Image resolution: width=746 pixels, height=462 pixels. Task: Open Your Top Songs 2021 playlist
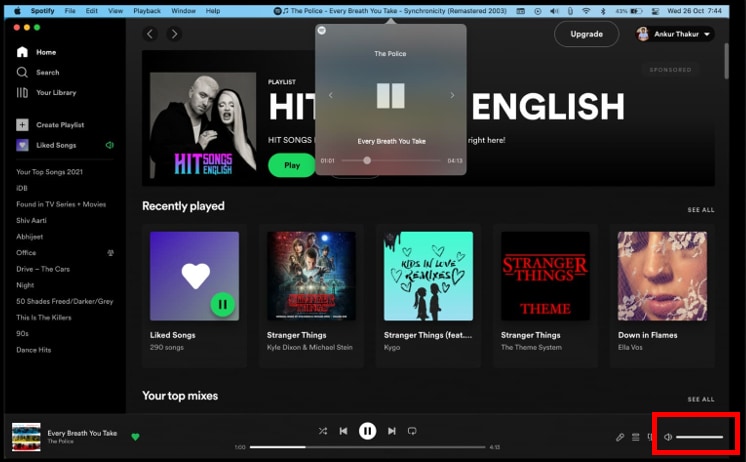pos(49,172)
